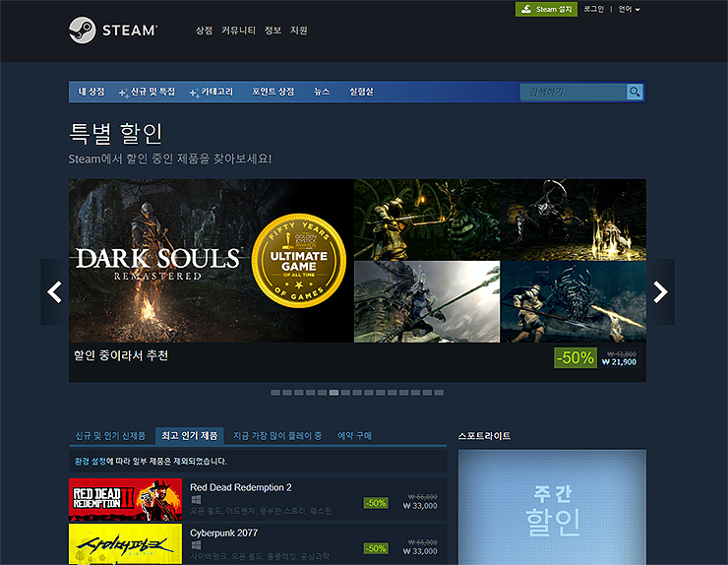Click Cyberpunk 2077 price ₩ 33,000

coord(420,551)
